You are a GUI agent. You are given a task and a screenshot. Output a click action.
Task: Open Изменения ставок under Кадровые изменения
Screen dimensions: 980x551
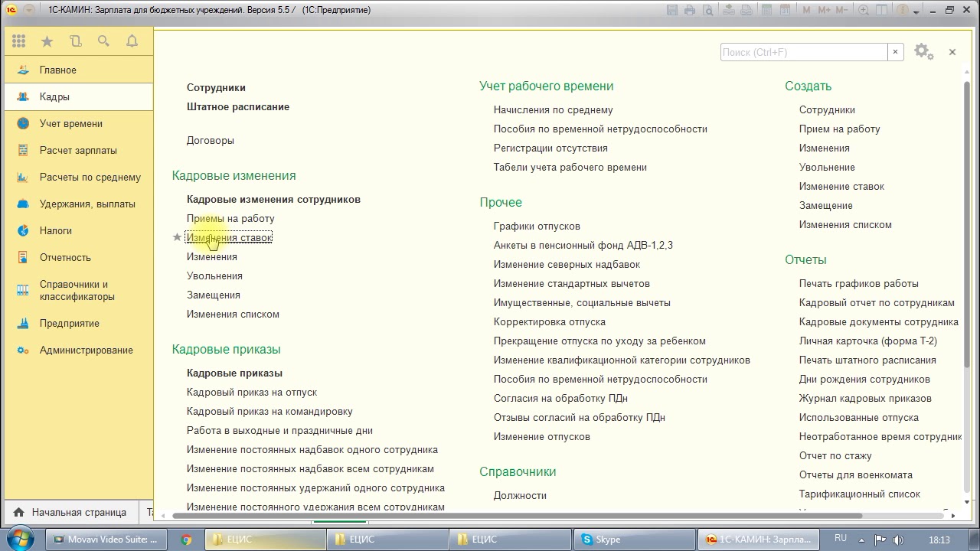229,237
